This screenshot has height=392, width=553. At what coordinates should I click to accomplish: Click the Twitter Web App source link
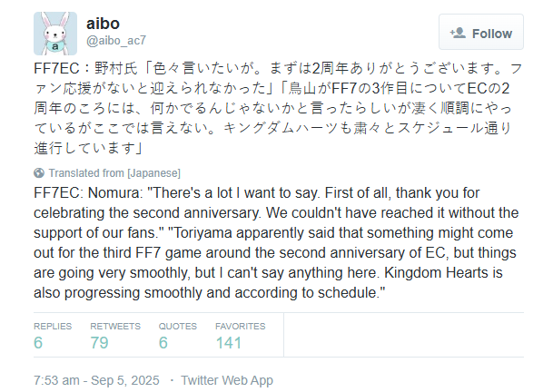point(227,380)
